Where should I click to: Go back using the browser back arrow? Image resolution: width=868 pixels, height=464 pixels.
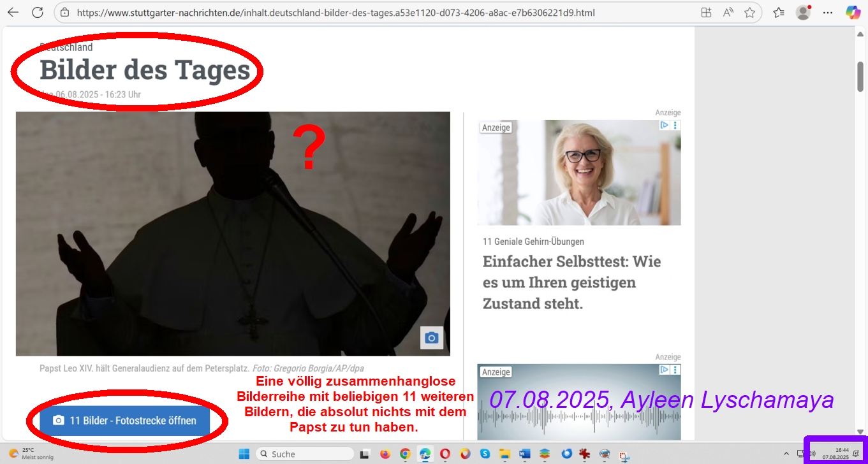13,12
